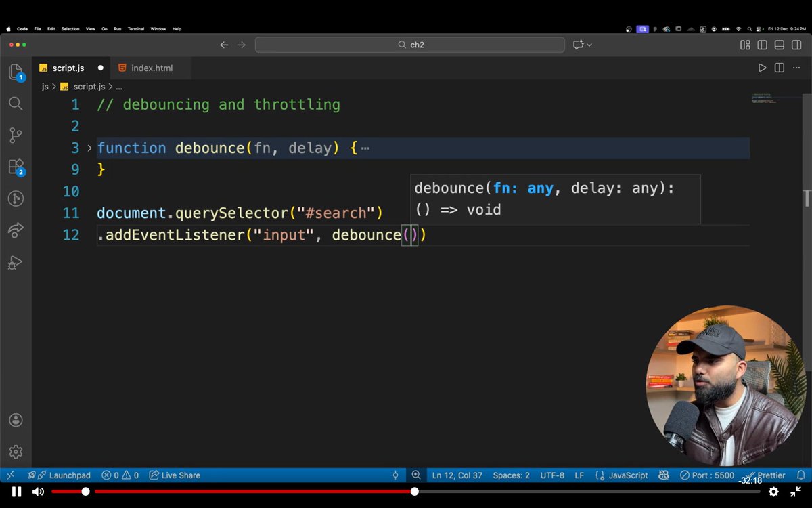Open the editor More Actions ellipsis
The height and width of the screenshot is (508, 812).
pos(796,68)
